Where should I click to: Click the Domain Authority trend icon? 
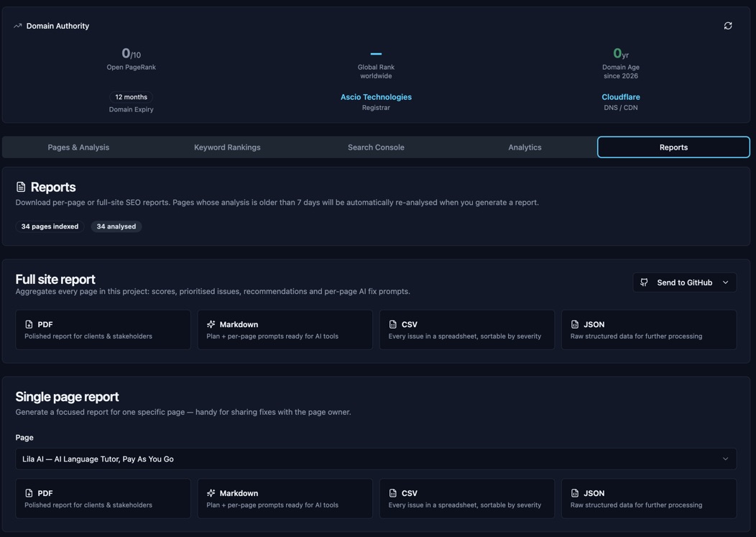click(x=18, y=26)
